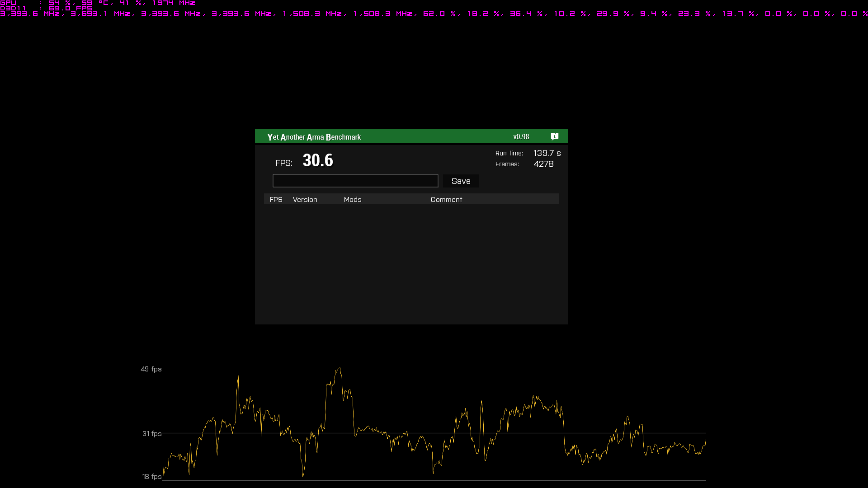Click the GPU stats overlay line
The width and height of the screenshot is (868, 488).
98,3
